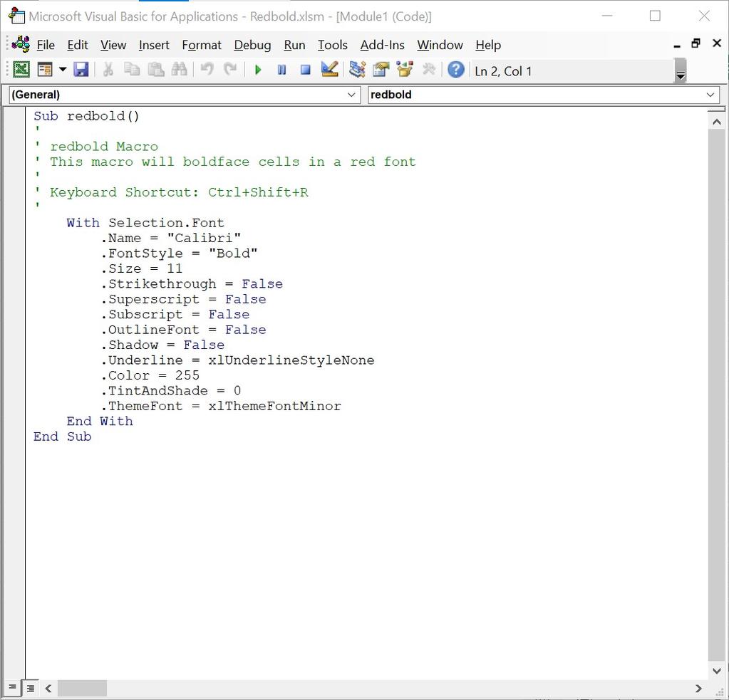Viewport: 729px width, 700px height.
Task: Open the Object Browser icon
Action: (404, 69)
